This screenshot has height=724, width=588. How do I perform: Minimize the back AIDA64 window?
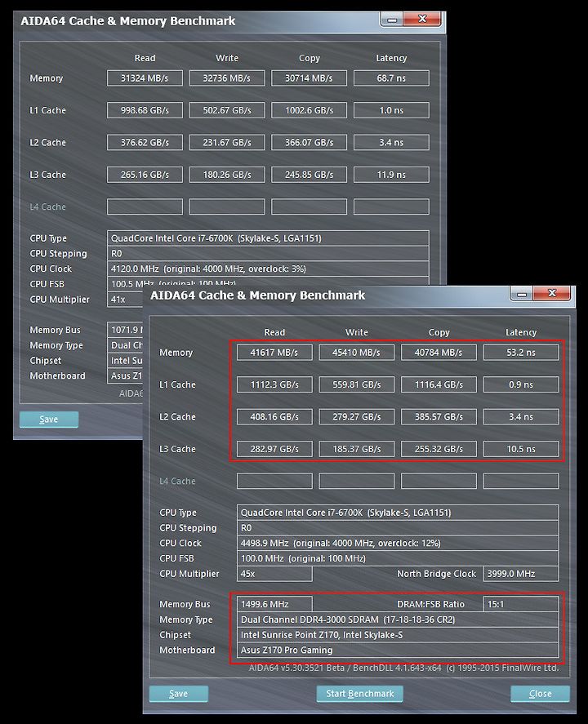(x=392, y=20)
